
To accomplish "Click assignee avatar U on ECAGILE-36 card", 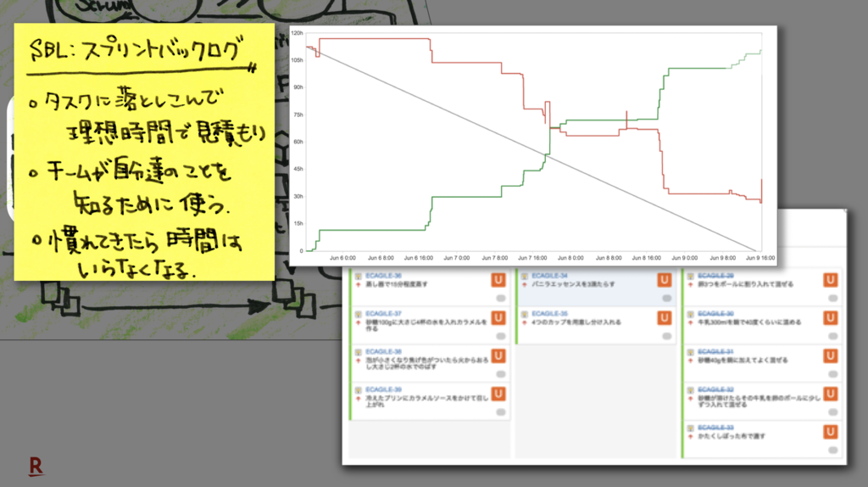I will (498, 280).
